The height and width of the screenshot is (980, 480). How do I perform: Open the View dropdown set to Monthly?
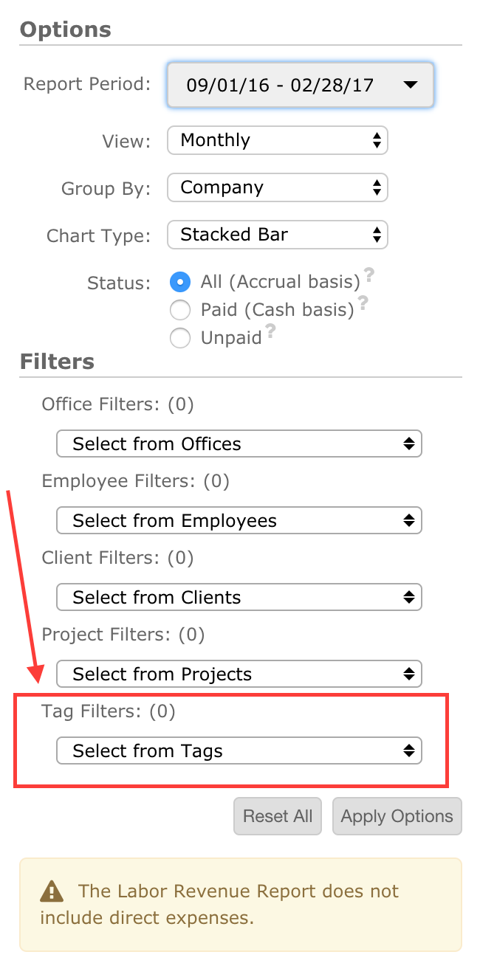278,140
